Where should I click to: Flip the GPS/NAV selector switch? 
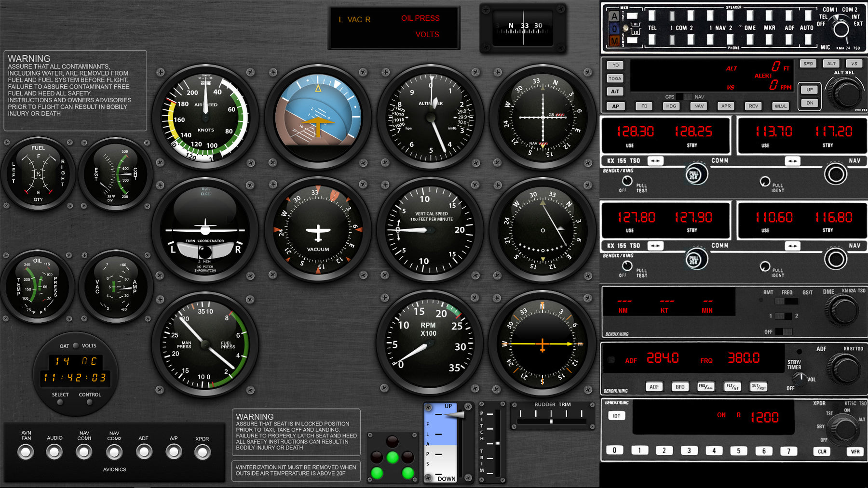tap(684, 97)
